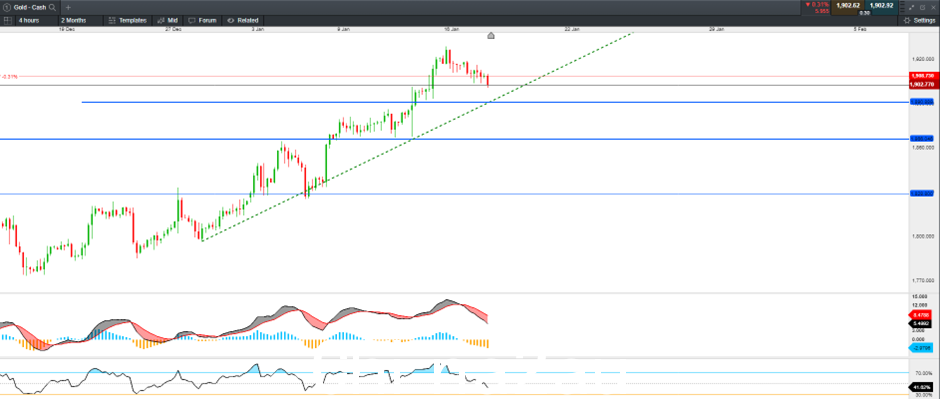
Task: Click the 0.31% daily change indicator
Action: [817, 4]
